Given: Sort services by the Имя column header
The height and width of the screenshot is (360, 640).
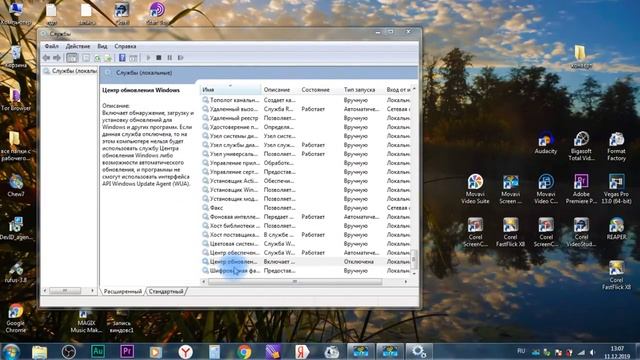Looking at the screenshot, I should [230, 89].
